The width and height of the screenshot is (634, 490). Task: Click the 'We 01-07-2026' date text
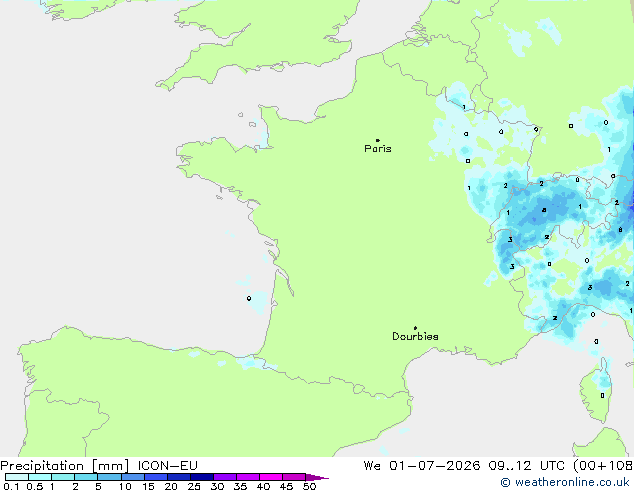coord(422,466)
